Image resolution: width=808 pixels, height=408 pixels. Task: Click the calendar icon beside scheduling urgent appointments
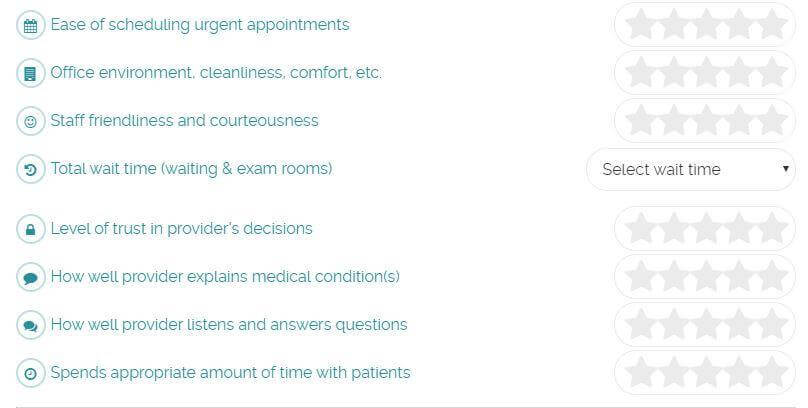pyautogui.click(x=30, y=26)
